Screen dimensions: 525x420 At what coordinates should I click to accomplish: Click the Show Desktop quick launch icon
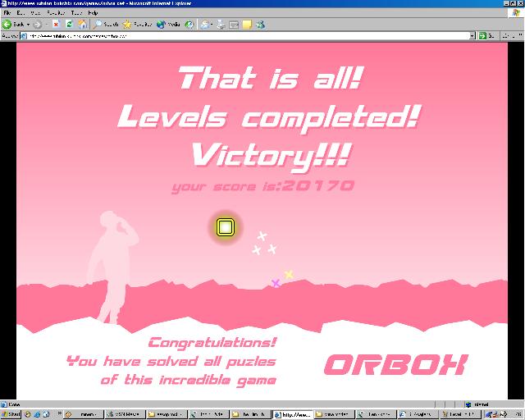tap(46, 414)
